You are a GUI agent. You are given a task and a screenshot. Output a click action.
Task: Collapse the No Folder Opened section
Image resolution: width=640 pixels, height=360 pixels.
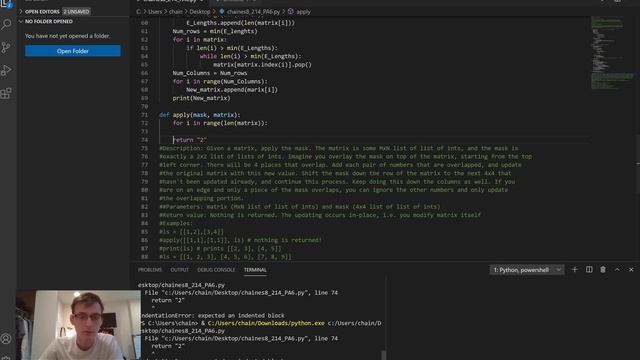click(49, 21)
